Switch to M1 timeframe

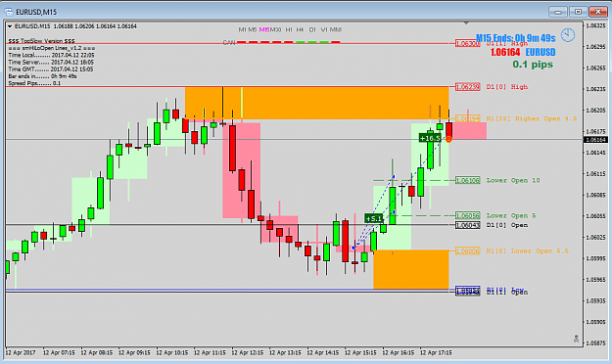click(242, 29)
